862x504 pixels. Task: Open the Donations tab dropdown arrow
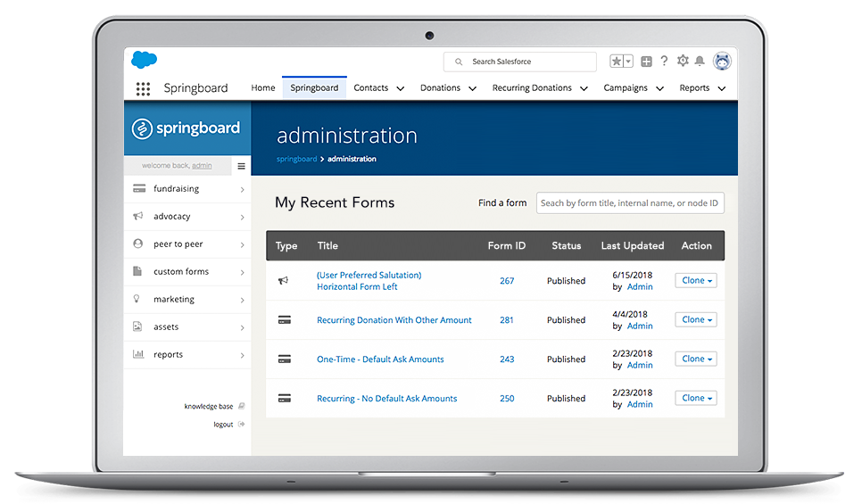472,88
